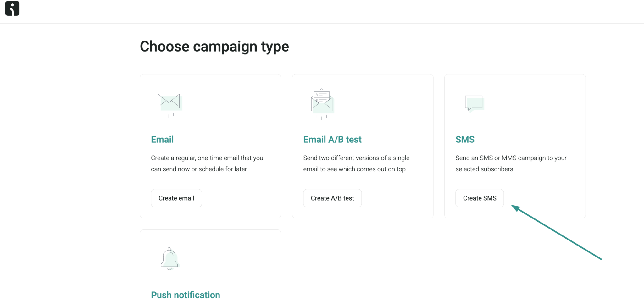Click the regular one-time email description text
644x304 pixels.
[x=207, y=163]
